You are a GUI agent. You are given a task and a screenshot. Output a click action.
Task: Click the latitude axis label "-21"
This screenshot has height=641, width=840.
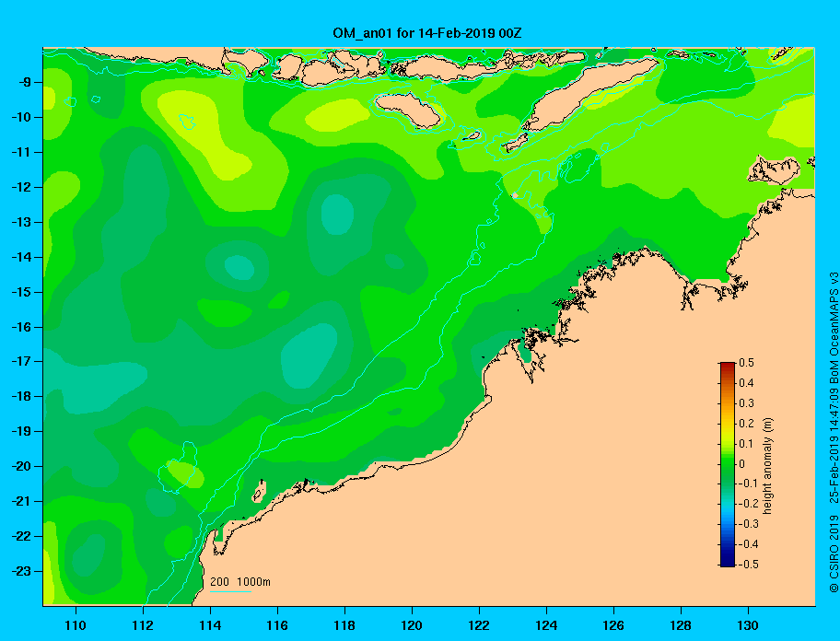coord(21,501)
